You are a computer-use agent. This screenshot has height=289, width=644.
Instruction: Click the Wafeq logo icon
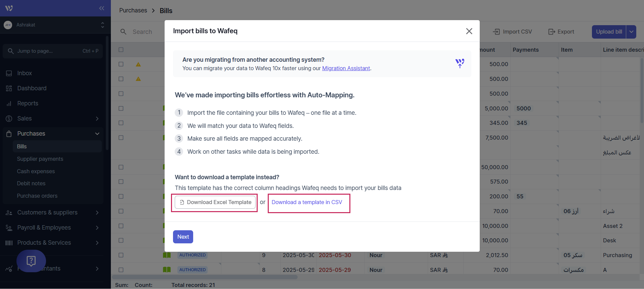pyautogui.click(x=9, y=8)
